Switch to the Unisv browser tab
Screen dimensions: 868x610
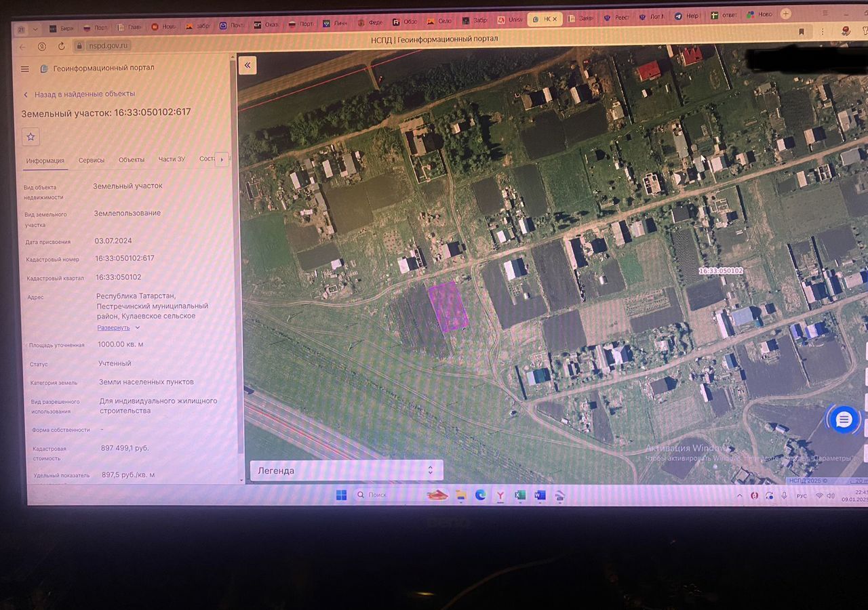tap(509, 20)
